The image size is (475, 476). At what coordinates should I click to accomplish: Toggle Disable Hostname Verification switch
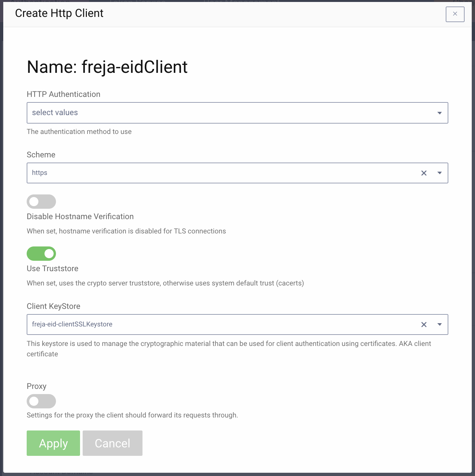tap(41, 202)
